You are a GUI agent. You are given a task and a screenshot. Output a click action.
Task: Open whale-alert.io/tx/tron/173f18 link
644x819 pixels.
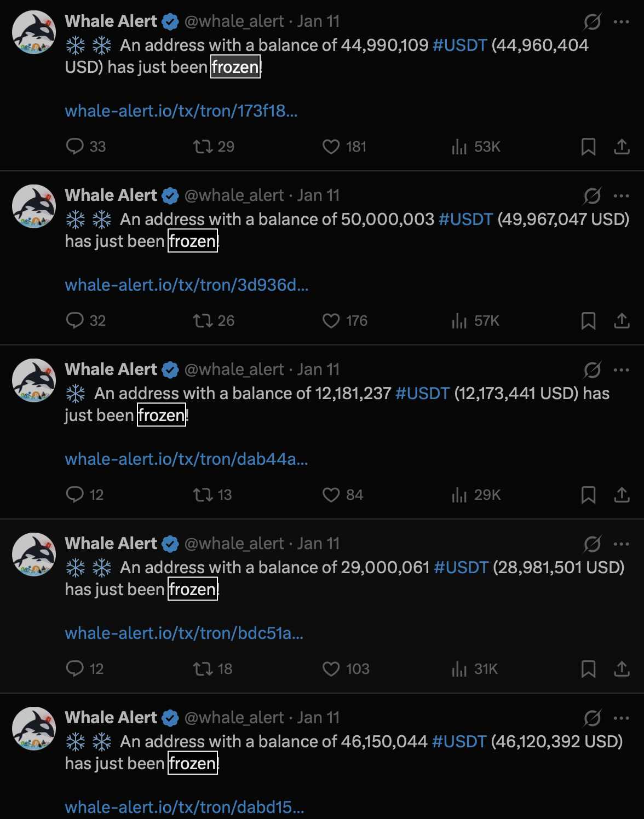click(x=181, y=111)
